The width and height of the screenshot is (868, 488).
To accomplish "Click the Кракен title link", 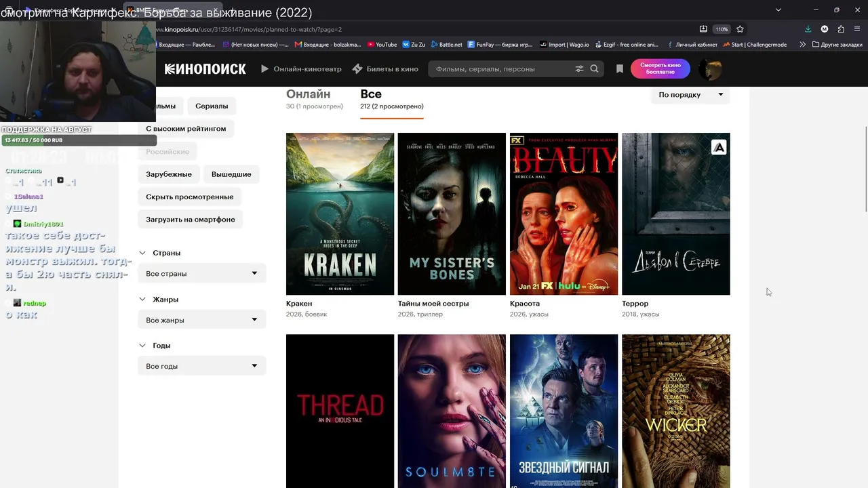I will [x=299, y=304].
